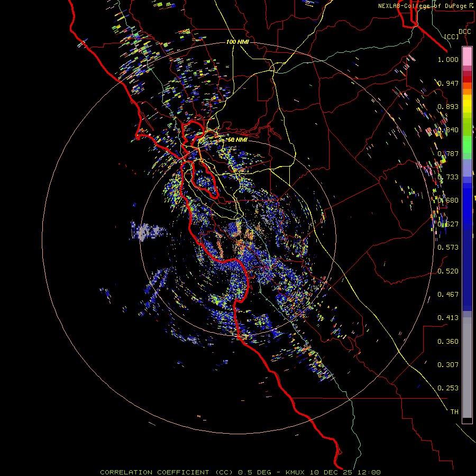Select the 0.253 scale value
Screen dimensions: 476x476
[x=448, y=388]
